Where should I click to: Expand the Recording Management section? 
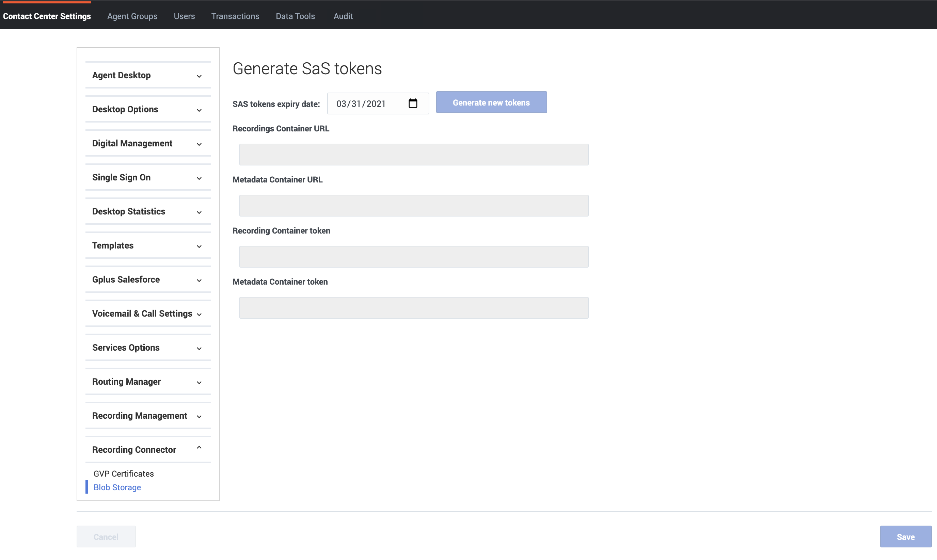148,415
